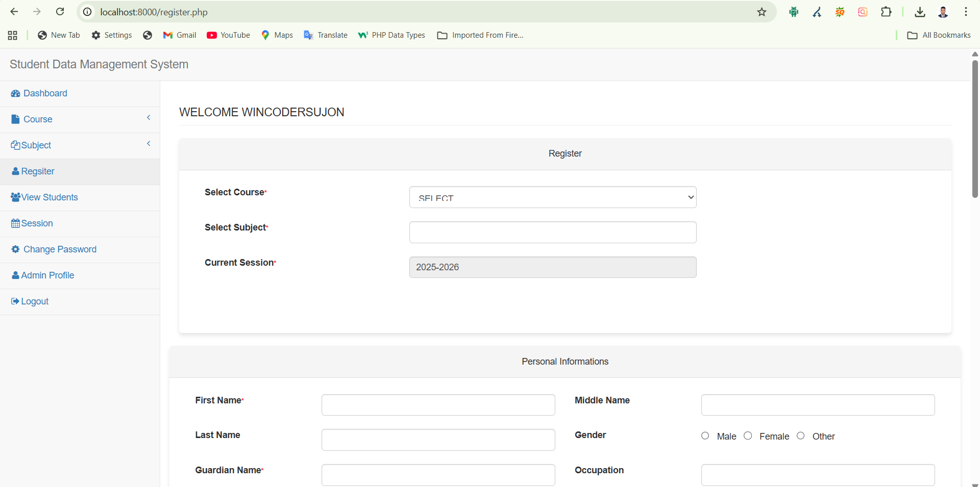Select the Female gender radio button
This screenshot has width=980, height=487.
[x=748, y=435]
